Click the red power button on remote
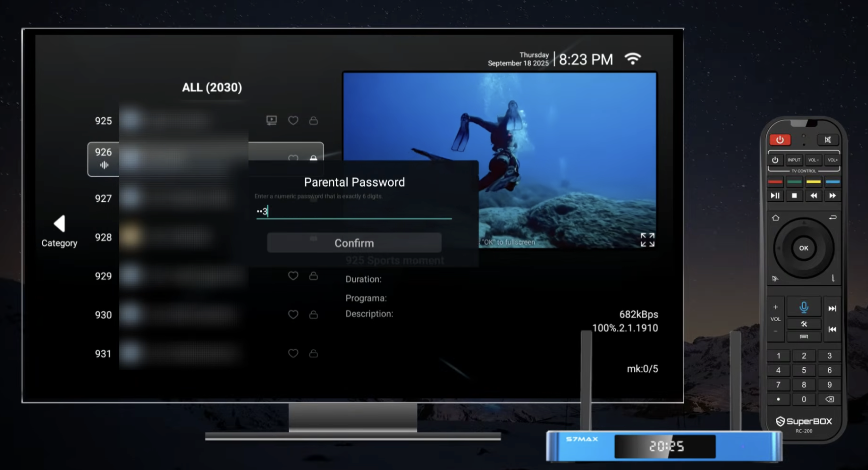This screenshot has width=868, height=470. [780, 140]
